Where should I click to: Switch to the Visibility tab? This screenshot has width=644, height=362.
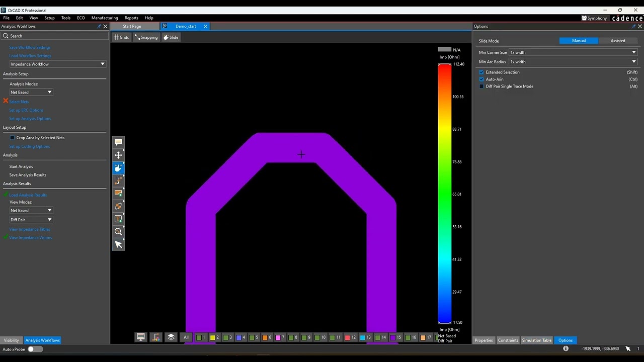[11, 340]
